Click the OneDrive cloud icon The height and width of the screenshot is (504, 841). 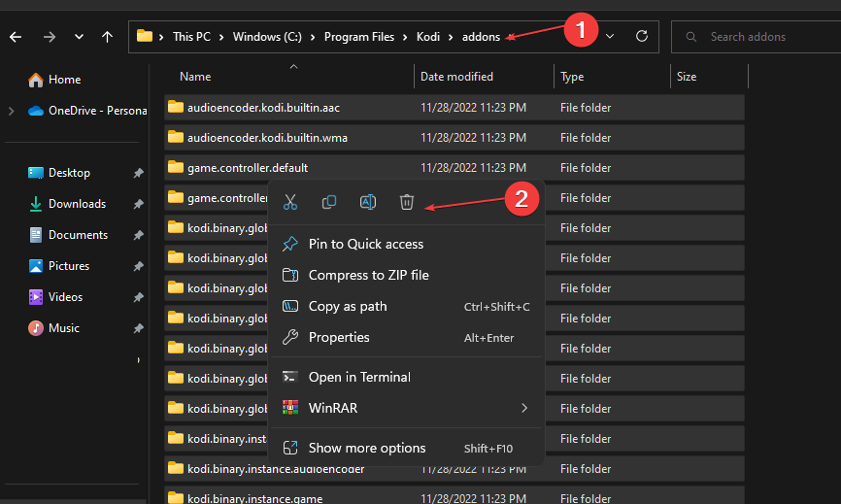pyautogui.click(x=36, y=111)
